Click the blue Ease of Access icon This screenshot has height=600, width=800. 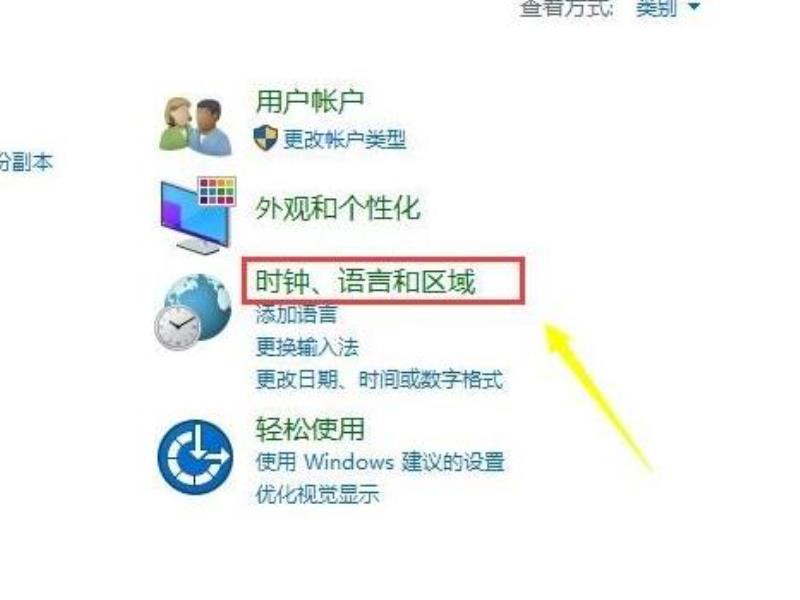click(x=195, y=457)
